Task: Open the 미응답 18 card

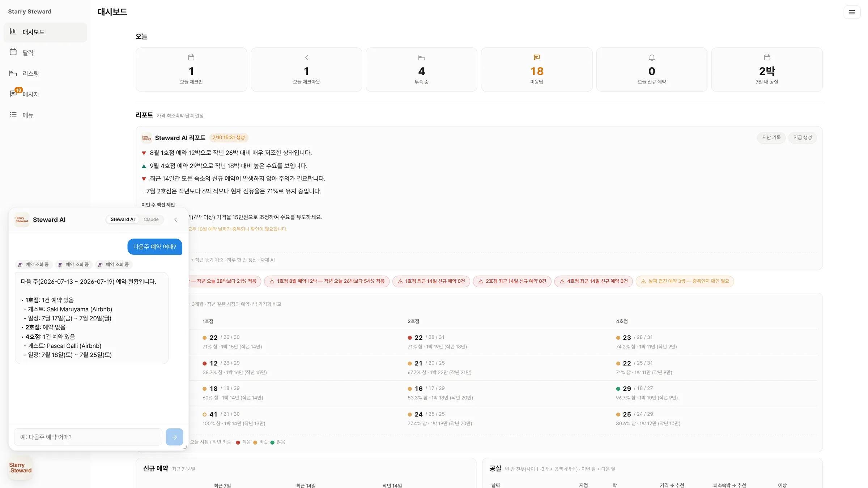Action: click(x=537, y=70)
